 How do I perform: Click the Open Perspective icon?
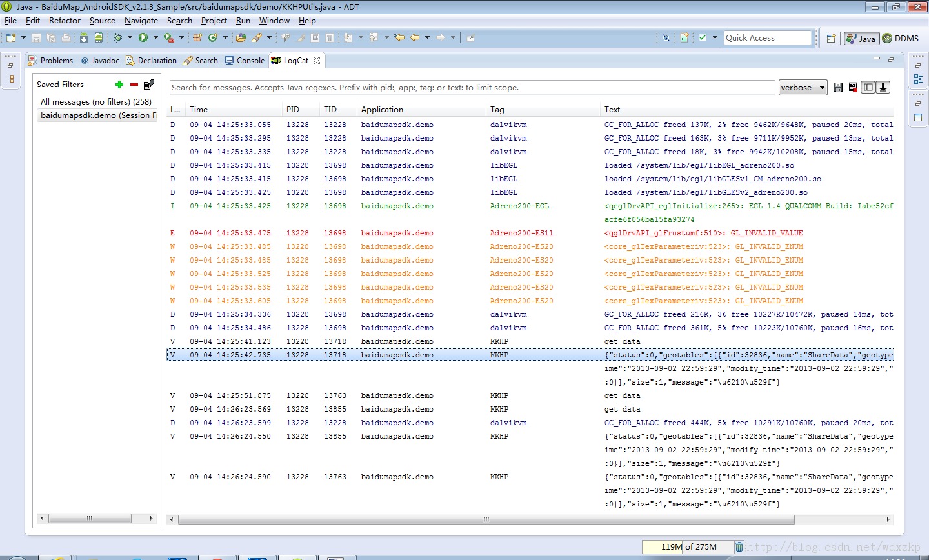(831, 38)
